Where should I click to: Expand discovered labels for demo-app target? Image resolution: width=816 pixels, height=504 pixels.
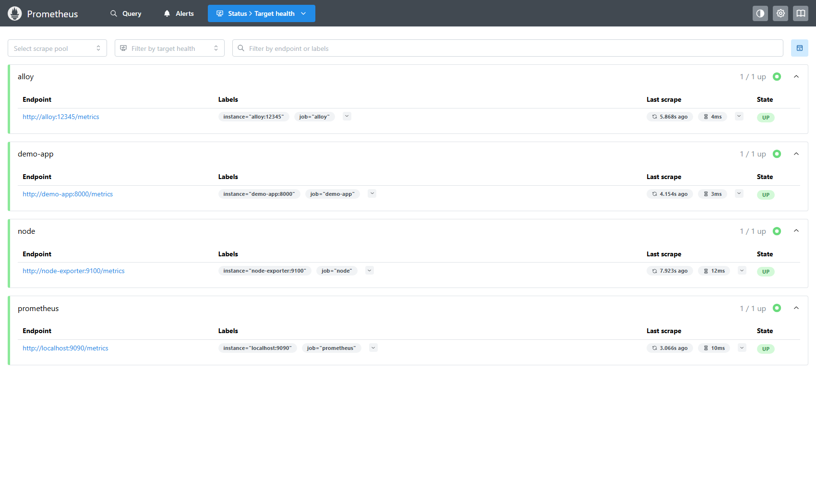tap(372, 193)
